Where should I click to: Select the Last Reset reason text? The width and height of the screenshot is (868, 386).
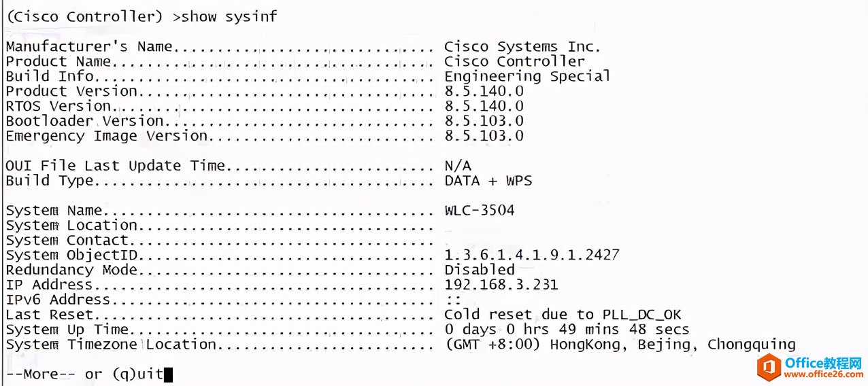[563, 315]
